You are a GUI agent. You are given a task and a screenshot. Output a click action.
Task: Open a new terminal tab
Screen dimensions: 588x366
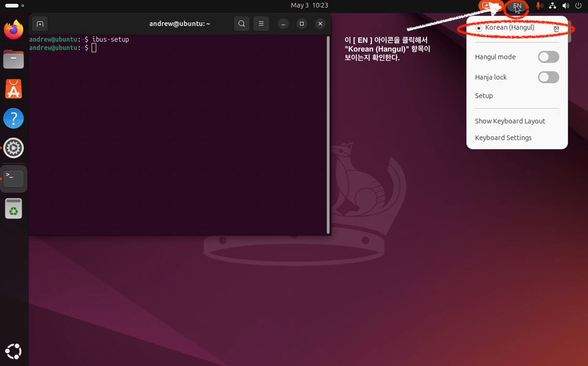pos(40,24)
